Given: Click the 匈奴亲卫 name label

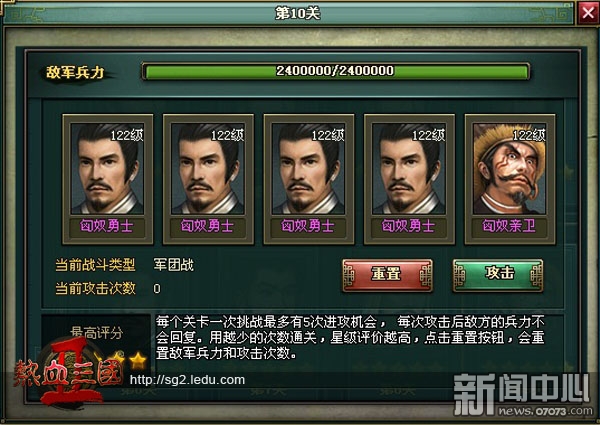Looking at the screenshot, I should (x=509, y=226).
